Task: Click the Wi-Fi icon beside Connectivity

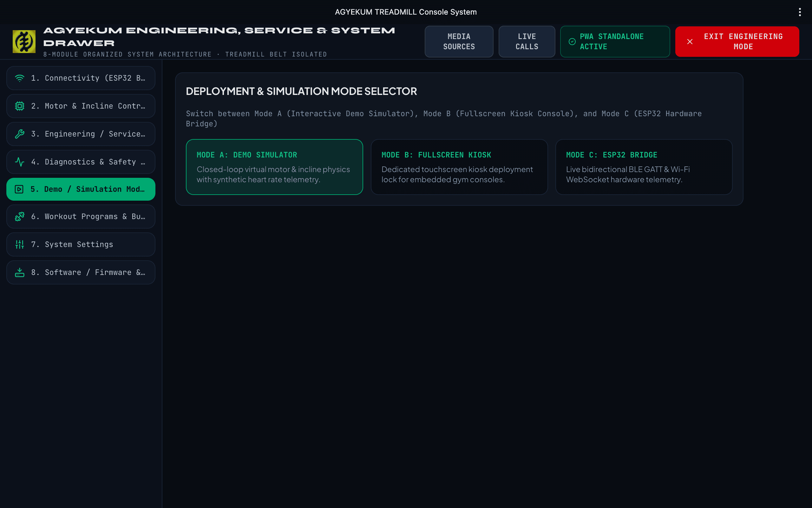Action: (x=19, y=78)
